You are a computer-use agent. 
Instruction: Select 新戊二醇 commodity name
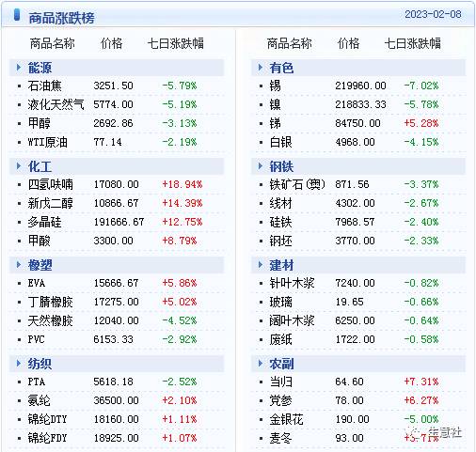pyautogui.click(x=50, y=203)
